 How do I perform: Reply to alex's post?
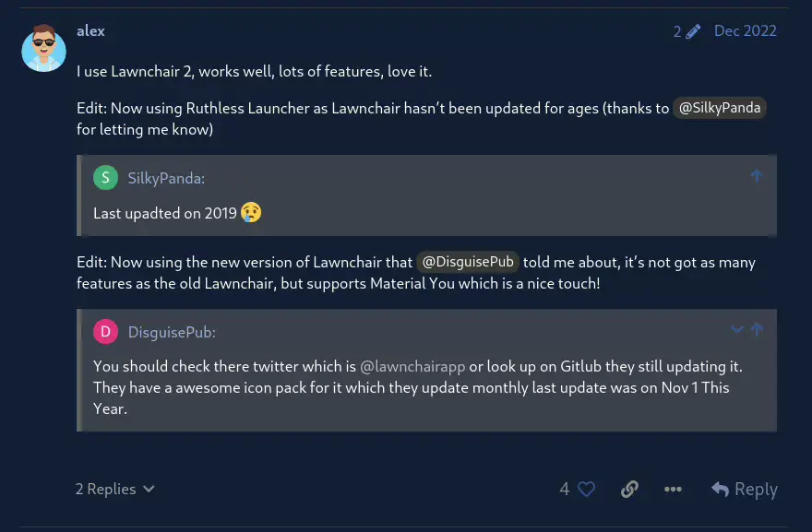745,489
